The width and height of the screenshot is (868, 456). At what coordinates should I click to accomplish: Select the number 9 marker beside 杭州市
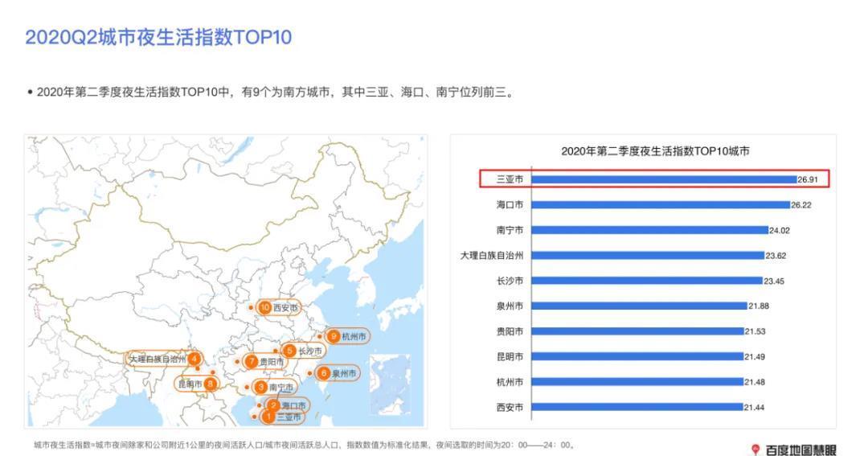point(334,335)
